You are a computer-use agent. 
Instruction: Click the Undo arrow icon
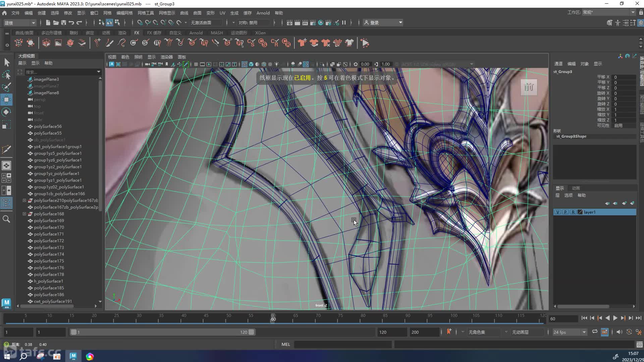pyautogui.click(x=71, y=22)
